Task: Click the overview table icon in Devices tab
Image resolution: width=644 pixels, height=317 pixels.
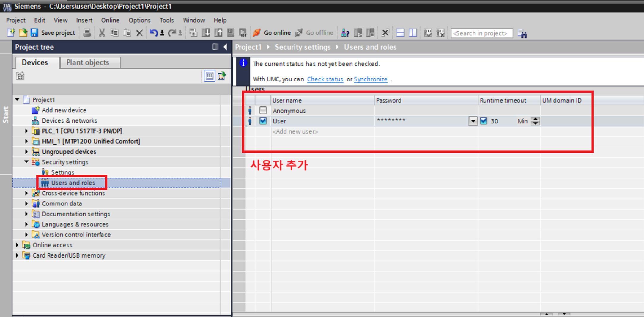Action: click(210, 76)
